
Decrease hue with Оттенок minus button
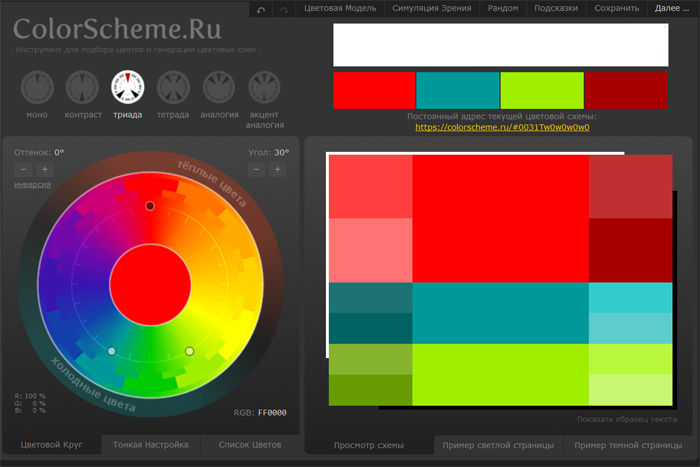click(x=24, y=169)
